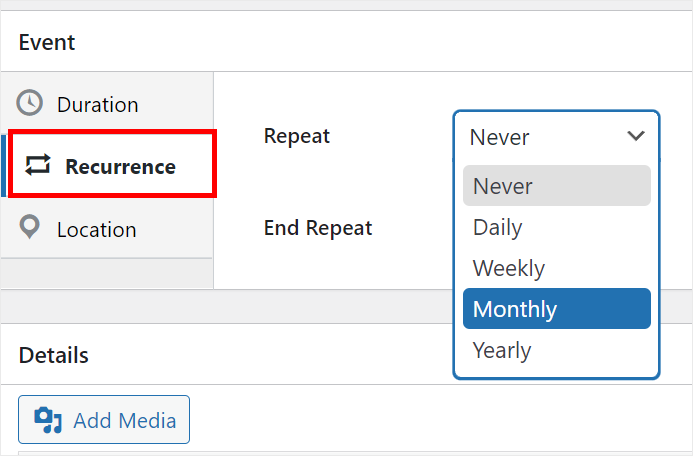Screen dimensions: 693x456
Task: Click the Details panel header
Action: (x=53, y=355)
